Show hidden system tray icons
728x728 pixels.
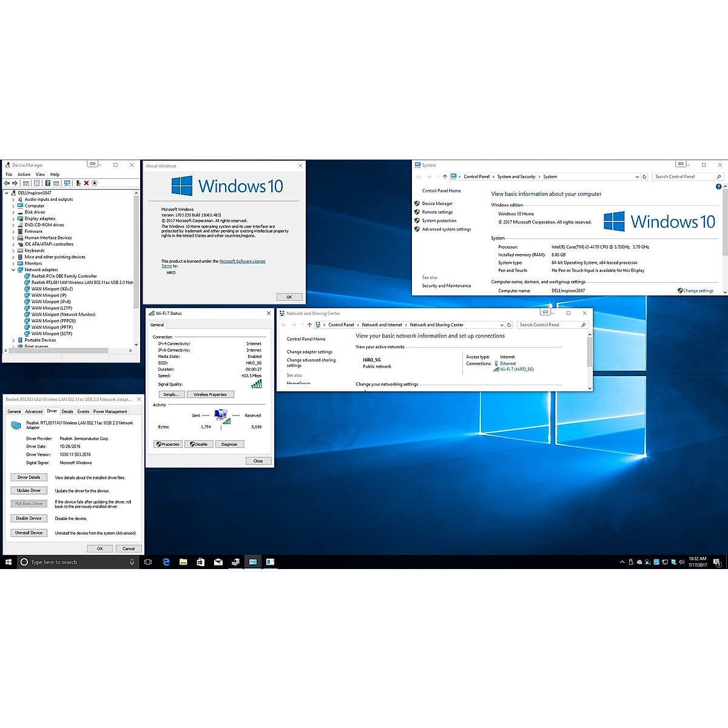[622, 562]
